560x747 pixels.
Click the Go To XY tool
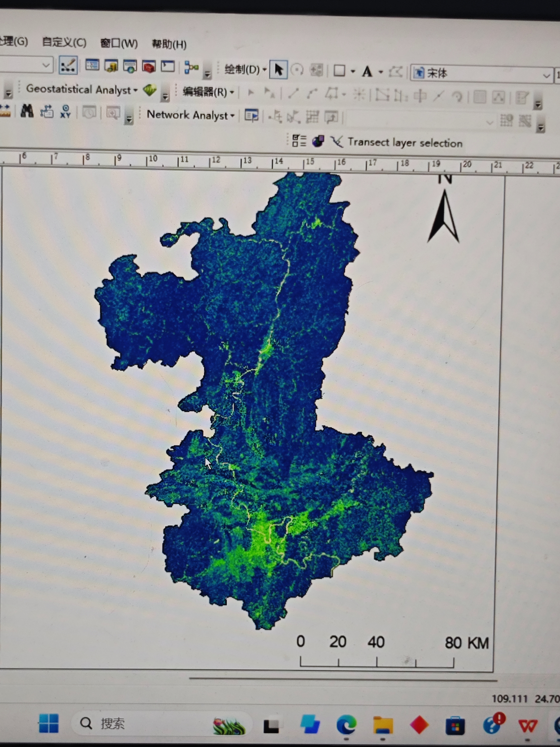[x=65, y=111]
